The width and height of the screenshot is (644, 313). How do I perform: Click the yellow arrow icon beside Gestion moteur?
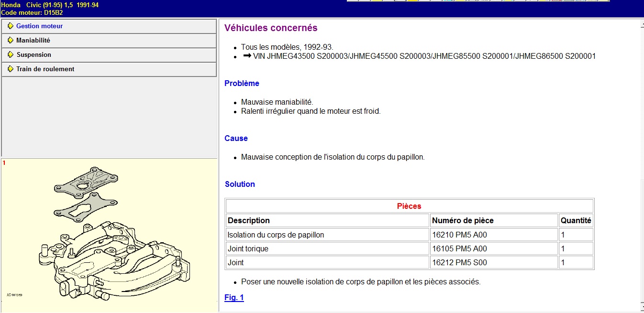coord(11,26)
